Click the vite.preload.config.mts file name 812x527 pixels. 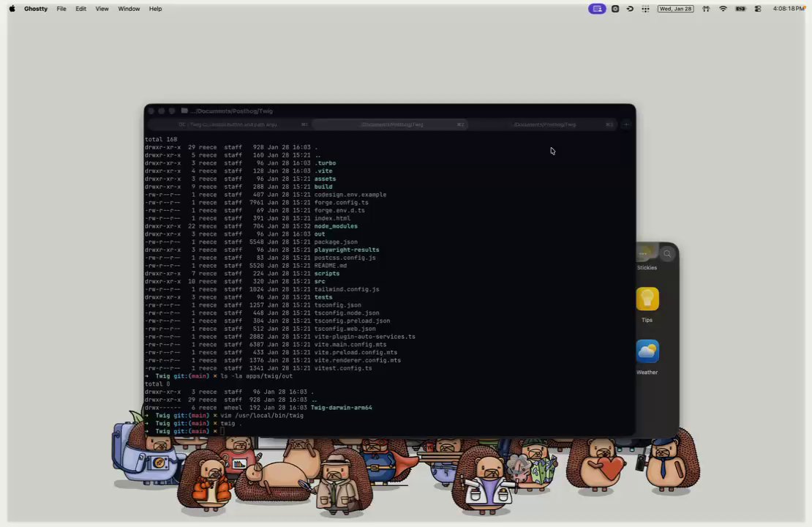tap(356, 352)
